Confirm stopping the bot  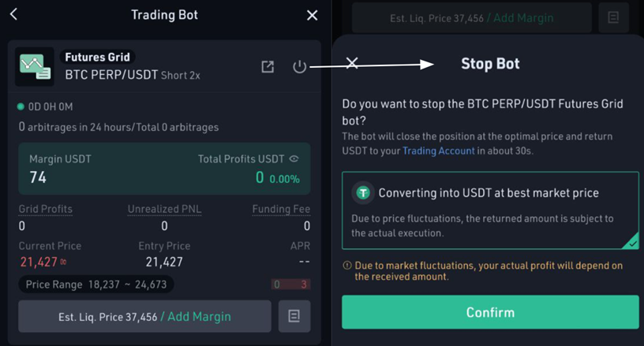point(490,312)
